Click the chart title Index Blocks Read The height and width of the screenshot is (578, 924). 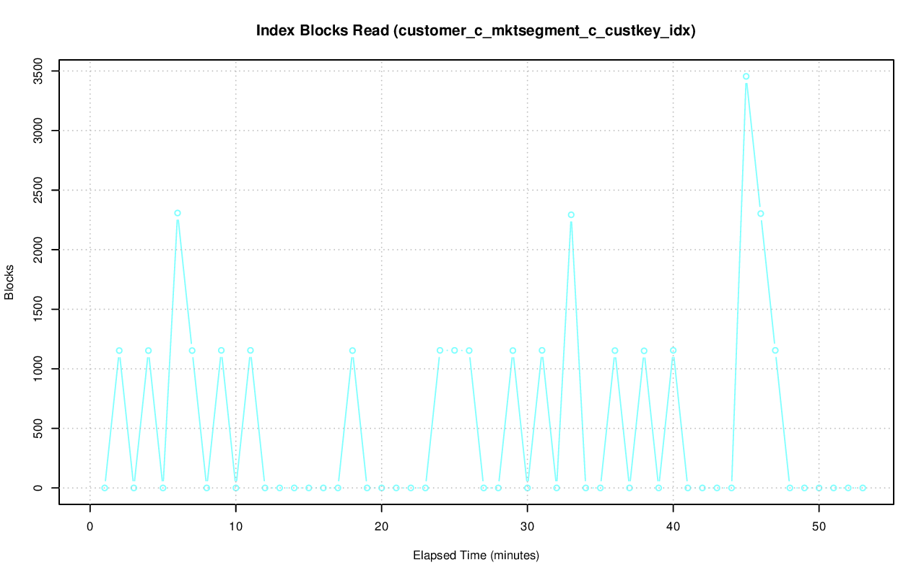tap(476, 31)
